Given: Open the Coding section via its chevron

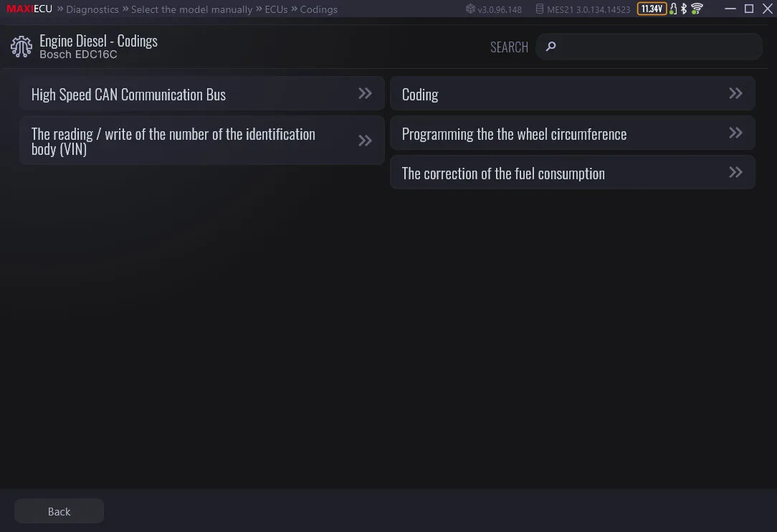Looking at the screenshot, I should (x=735, y=93).
